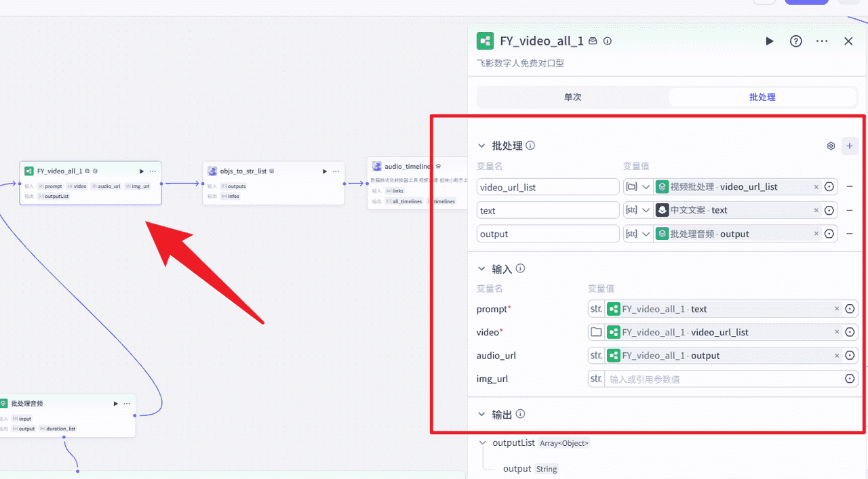Click the play icon on the 批处理音频 node
This screenshot has height=479, width=868.
point(115,402)
